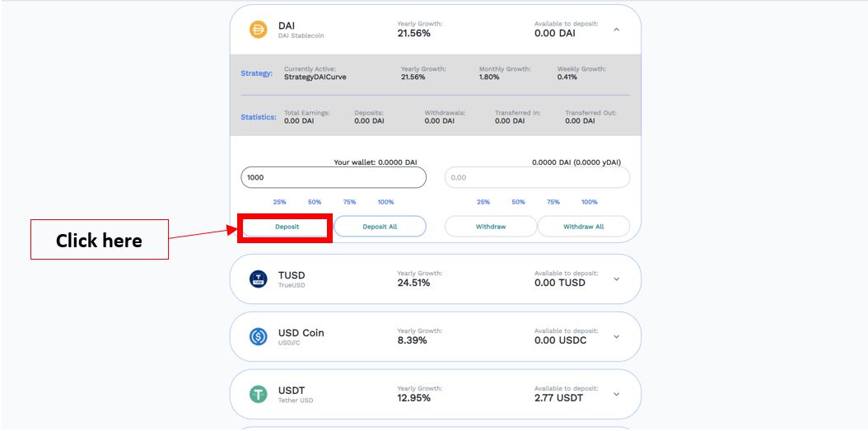Click the USDT asset name heading
This screenshot has width=868, height=431.
[292, 391]
